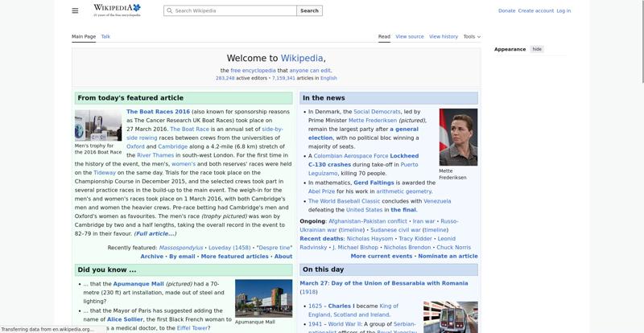Image resolution: width=644 pixels, height=333 pixels.
Task: Open the View source tab
Action: (x=409, y=36)
